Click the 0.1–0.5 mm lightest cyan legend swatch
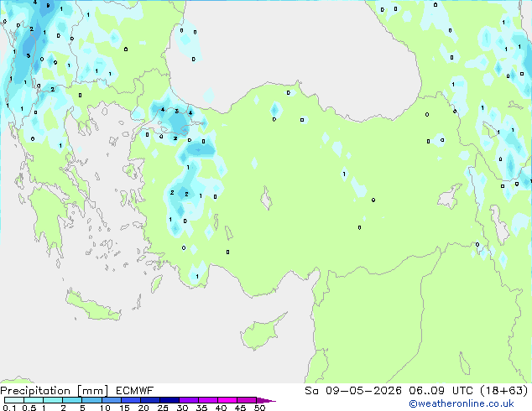This screenshot has width=532, height=411. pos(14,400)
